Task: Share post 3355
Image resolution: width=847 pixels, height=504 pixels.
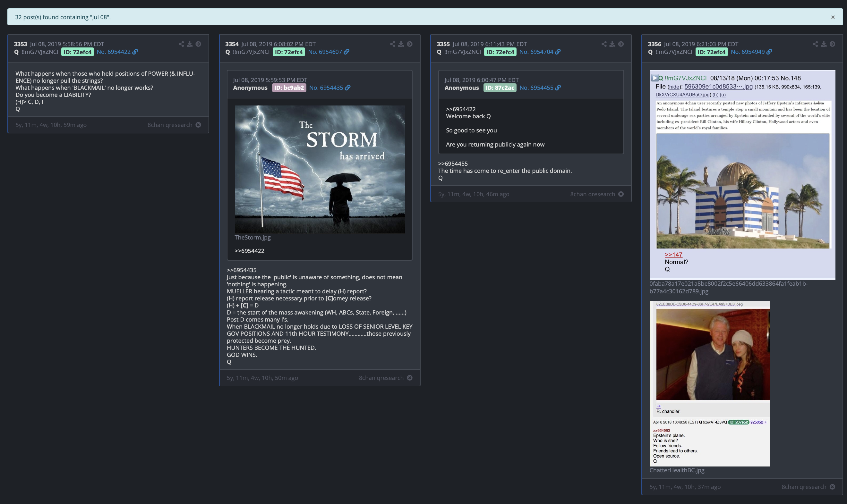Action: pos(604,44)
